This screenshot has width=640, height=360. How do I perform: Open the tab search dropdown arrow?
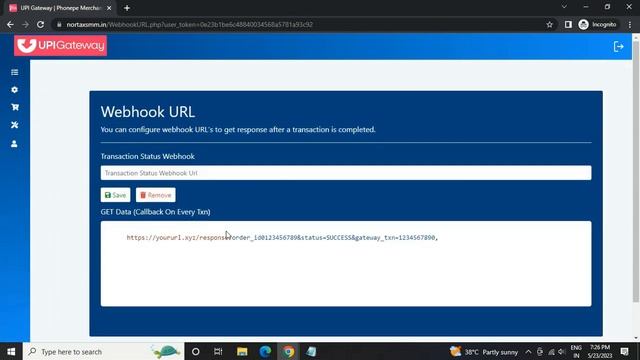[564, 7]
